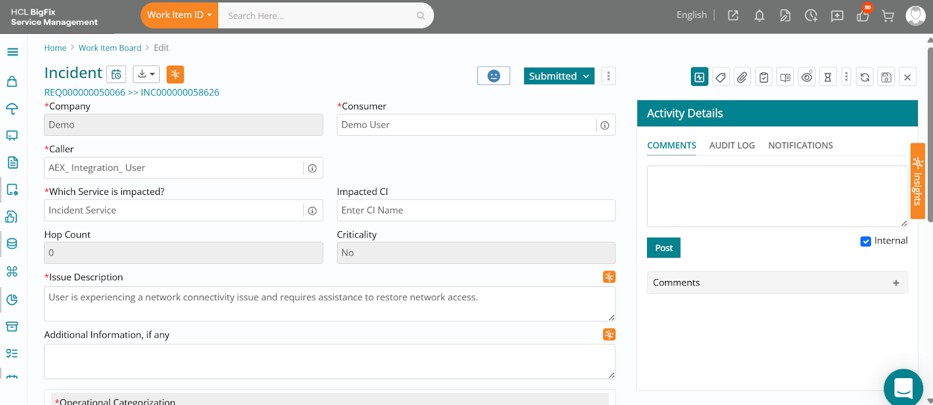
Task: Click the hourglass SLA icon
Action: pyautogui.click(x=827, y=77)
